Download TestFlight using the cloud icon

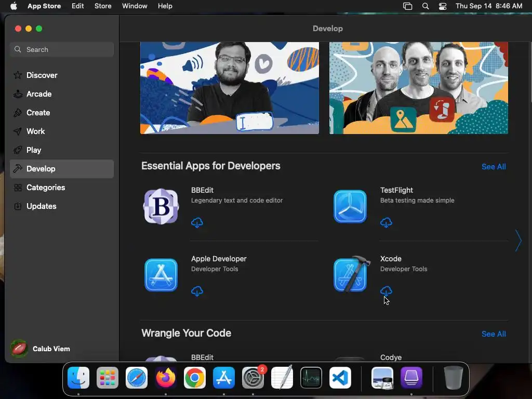pyautogui.click(x=386, y=222)
